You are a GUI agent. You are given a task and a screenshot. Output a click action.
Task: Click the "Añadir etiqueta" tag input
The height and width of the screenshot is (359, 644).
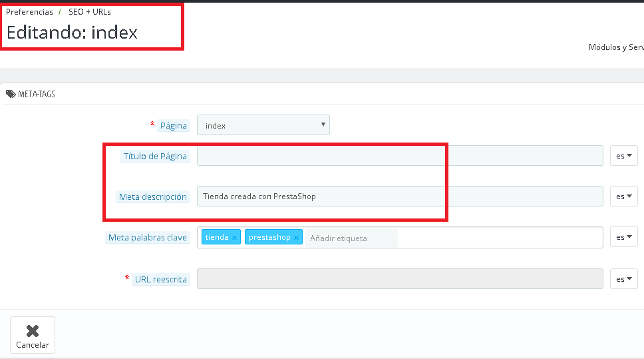(351, 238)
